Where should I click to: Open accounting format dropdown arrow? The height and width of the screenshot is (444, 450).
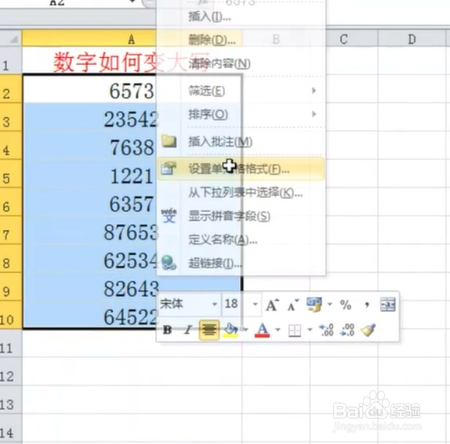tap(330, 304)
